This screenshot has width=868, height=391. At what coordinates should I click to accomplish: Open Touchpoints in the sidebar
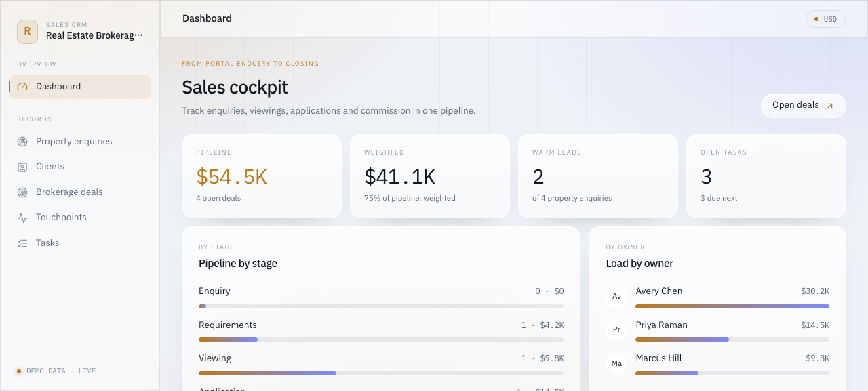80,218
